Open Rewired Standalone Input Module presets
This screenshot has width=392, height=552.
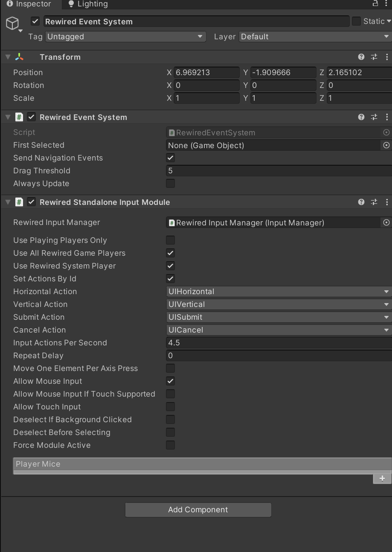click(374, 202)
